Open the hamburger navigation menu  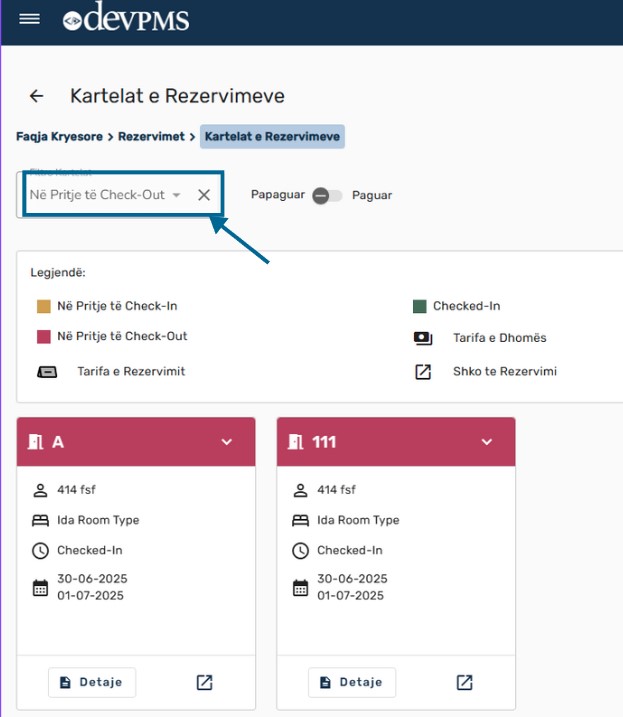pyautogui.click(x=30, y=19)
